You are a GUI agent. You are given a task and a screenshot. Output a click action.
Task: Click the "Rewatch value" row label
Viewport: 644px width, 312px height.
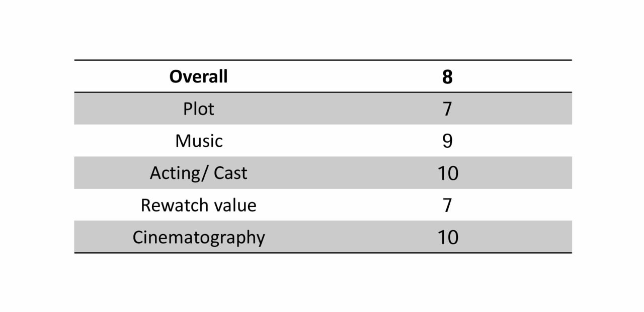(198, 205)
